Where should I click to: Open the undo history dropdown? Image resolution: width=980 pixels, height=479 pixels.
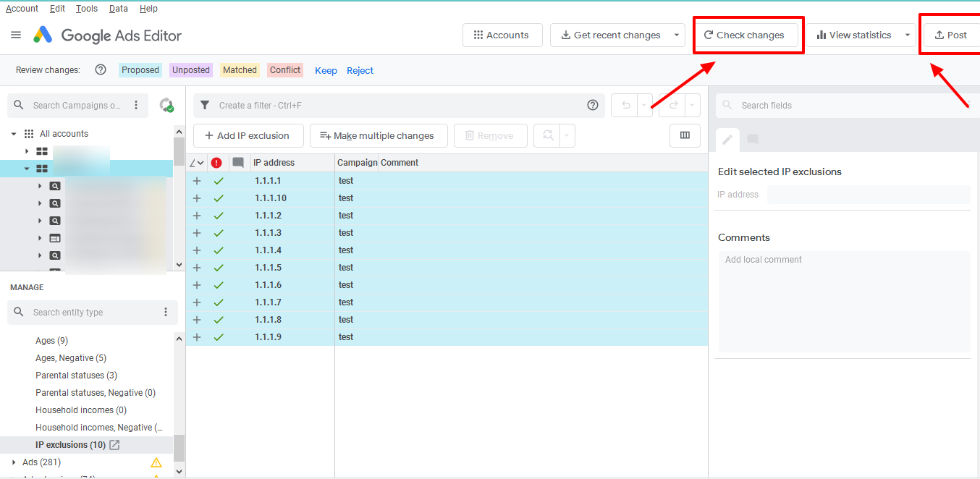(644, 106)
